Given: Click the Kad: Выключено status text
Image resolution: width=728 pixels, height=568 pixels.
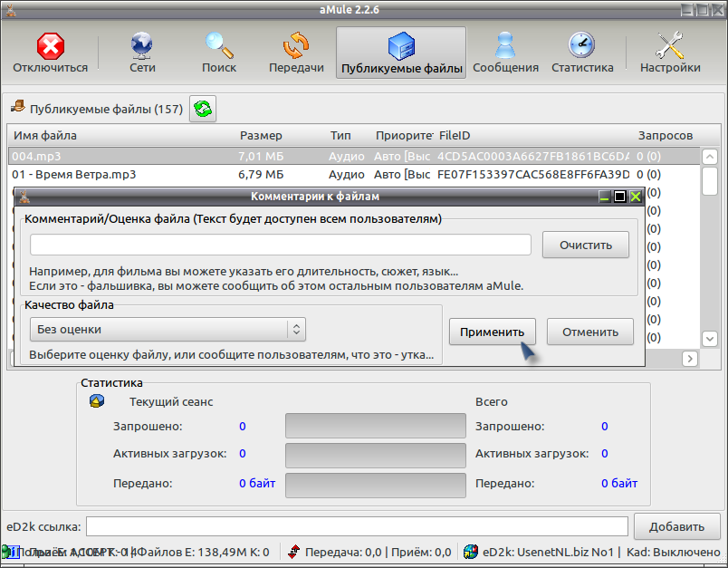Looking at the screenshot, I should (x=673, y=553).
